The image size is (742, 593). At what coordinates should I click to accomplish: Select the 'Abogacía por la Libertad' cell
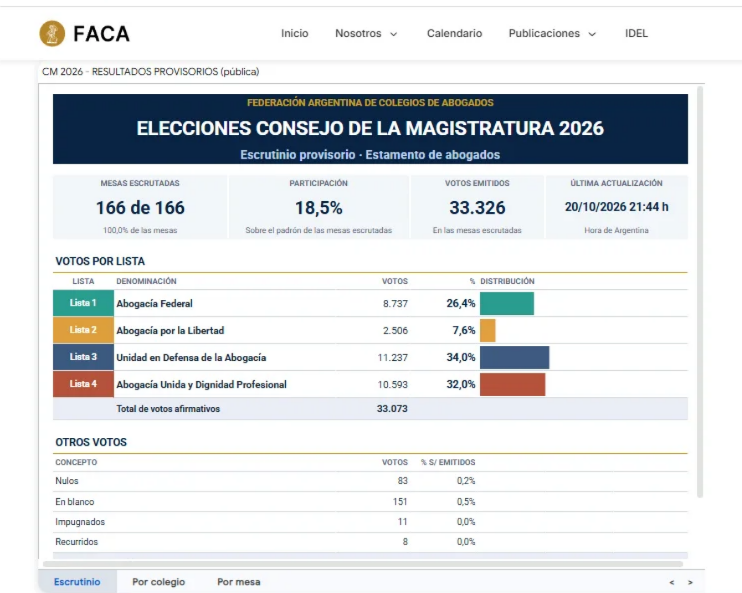click(x=170, y=330)
